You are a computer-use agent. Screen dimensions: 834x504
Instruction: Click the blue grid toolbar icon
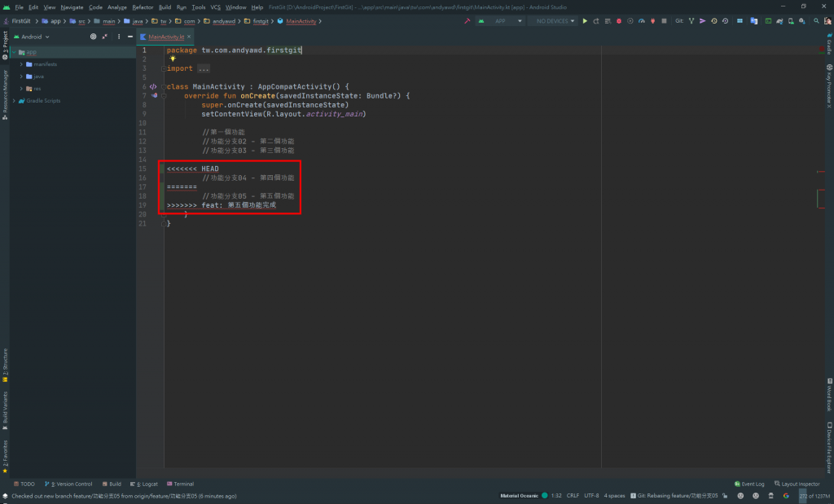740,21
